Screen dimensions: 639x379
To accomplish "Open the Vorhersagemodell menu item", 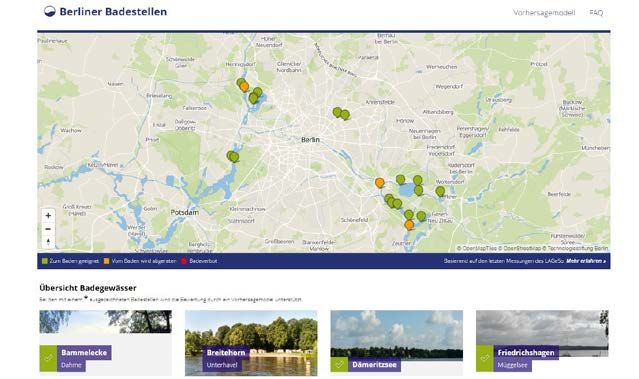I will pyautogui.click(x=544, y=13).
